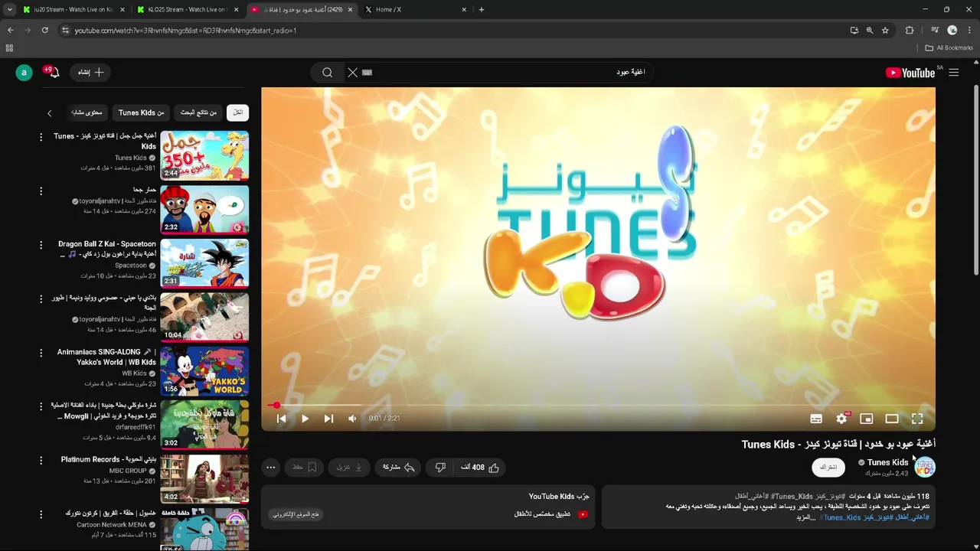Open the options menu for the Dragon Ball Z Kai video
Image resolution: width=980 pixels, height=551 pixels.
tap(41, 245)
